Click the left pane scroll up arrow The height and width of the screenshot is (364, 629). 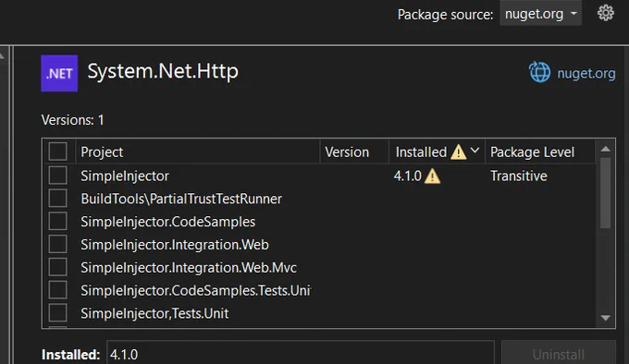tap(2, 55)
